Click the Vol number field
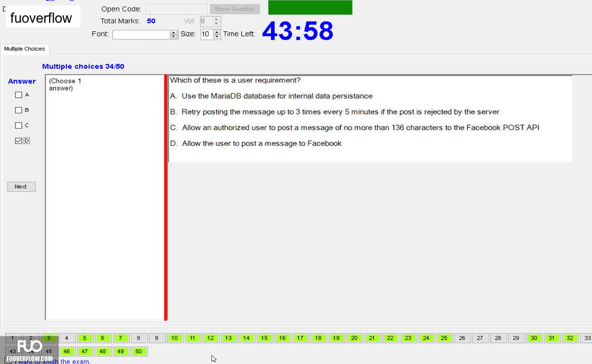Viewport: 592px width, 364px height. (206, 22)
